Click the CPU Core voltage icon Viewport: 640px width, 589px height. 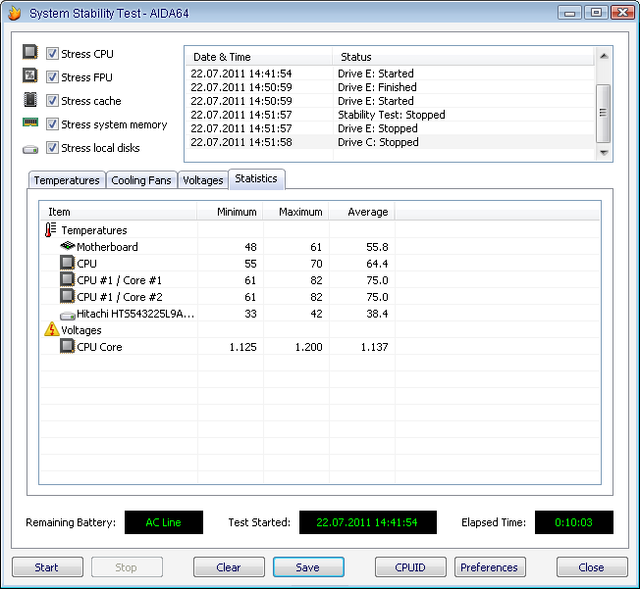coord(67,347)
